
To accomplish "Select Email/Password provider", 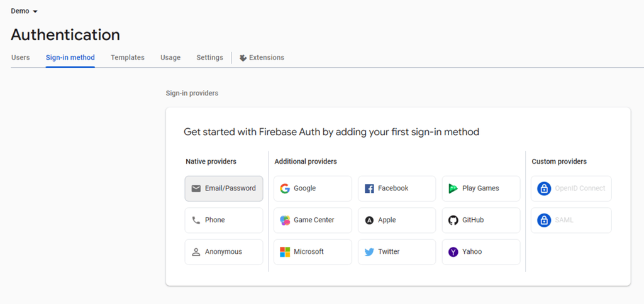I will 224,188.
